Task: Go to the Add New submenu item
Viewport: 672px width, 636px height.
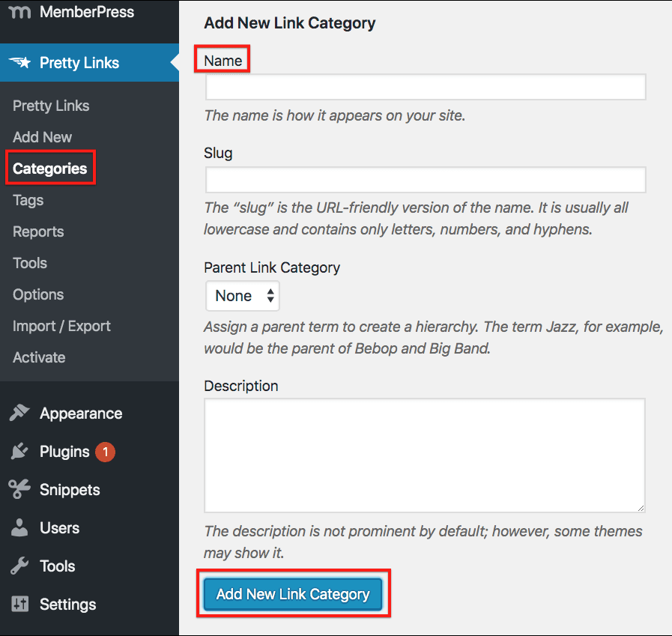Action: 43,137
